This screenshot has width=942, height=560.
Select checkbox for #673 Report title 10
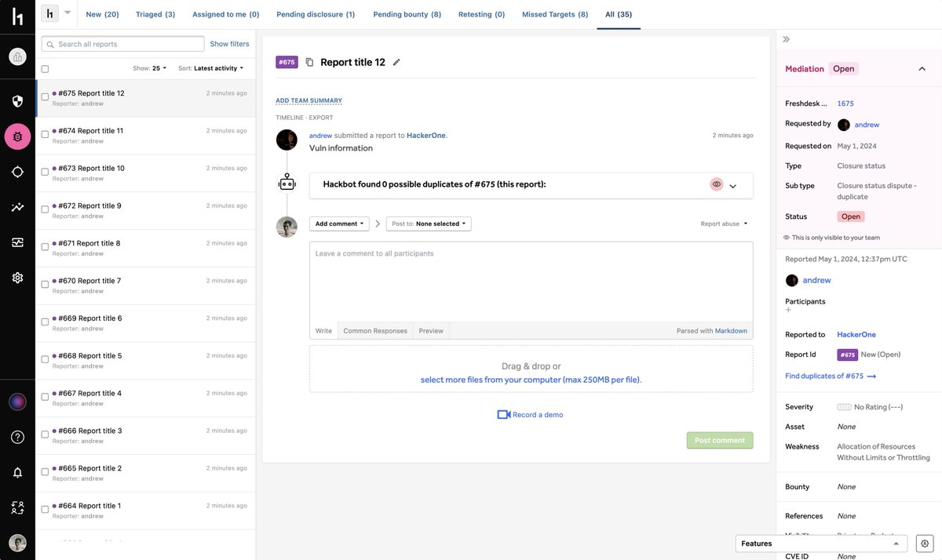pyautogui.click(x=45, y=173)
